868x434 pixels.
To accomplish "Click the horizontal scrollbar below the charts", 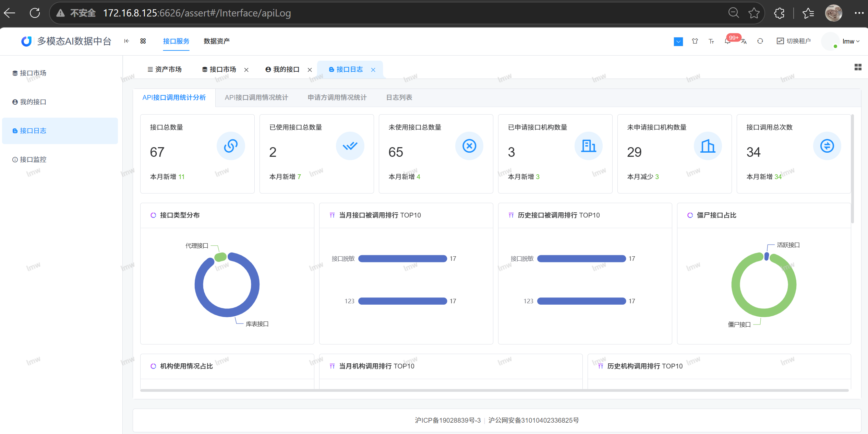I will tap(494, 390).
